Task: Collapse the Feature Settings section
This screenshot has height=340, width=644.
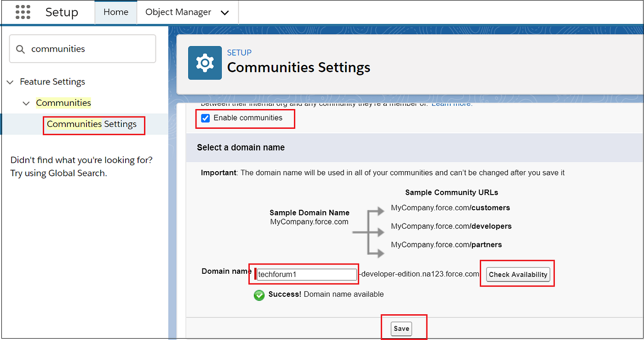Action: [x=10, y=81]
